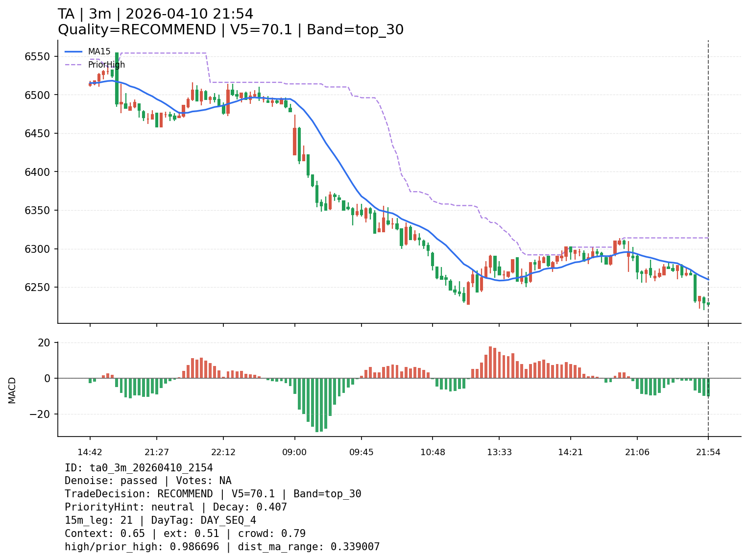The width and height of the screenshot is (748, 560).
Task: Click the 6400 price axis label
Action: pyautogui.click(x=37, y=172)
